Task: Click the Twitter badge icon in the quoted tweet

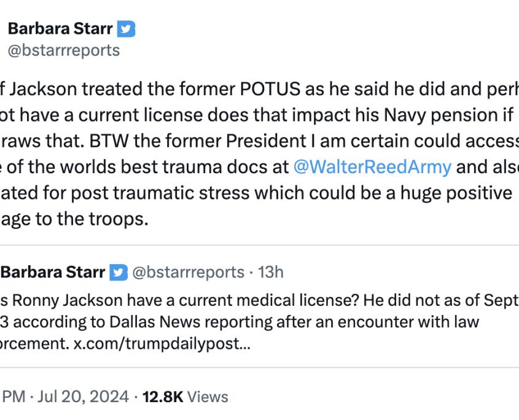Action: pos(119,273)
